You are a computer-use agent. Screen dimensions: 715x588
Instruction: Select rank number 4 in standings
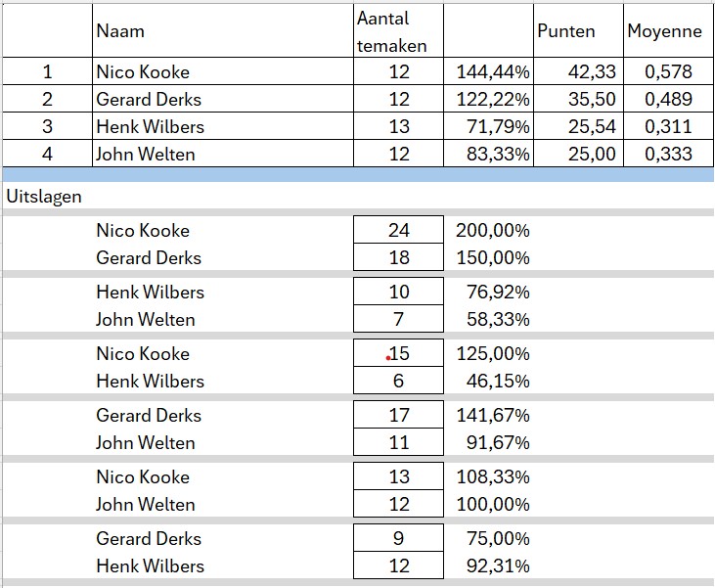[x=46, y=154]
